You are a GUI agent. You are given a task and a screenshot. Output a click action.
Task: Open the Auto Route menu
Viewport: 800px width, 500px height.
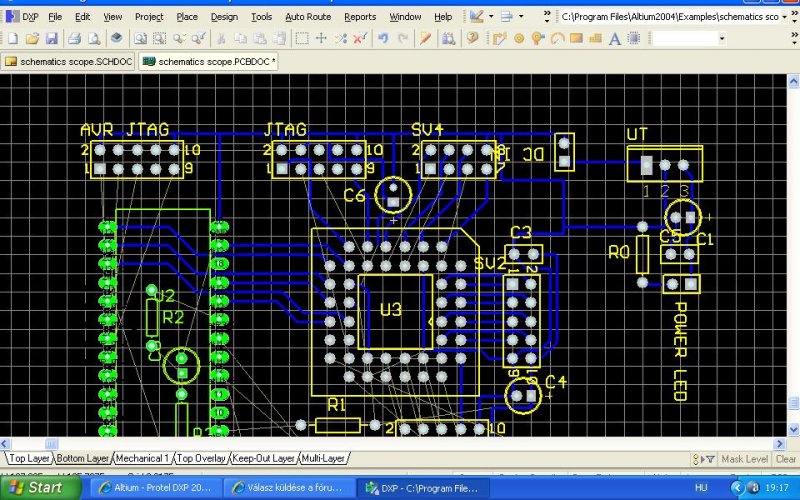point(308,17)
